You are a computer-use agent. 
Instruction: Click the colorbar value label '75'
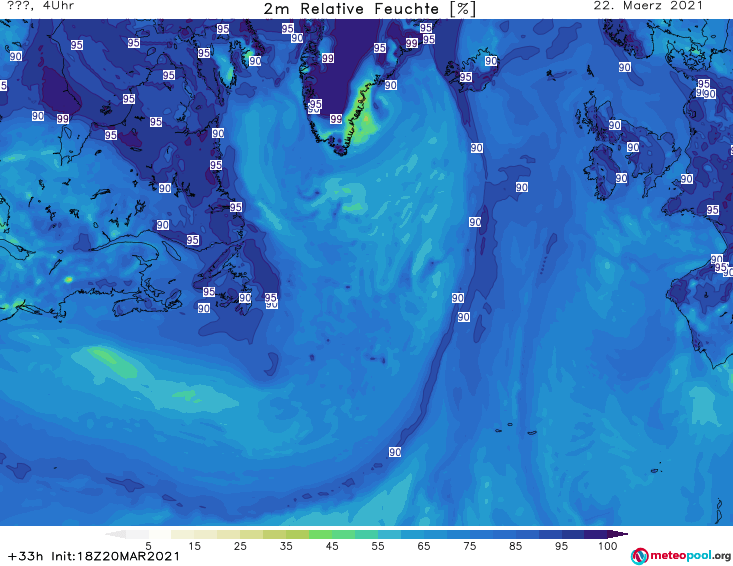tap(470, 546)
